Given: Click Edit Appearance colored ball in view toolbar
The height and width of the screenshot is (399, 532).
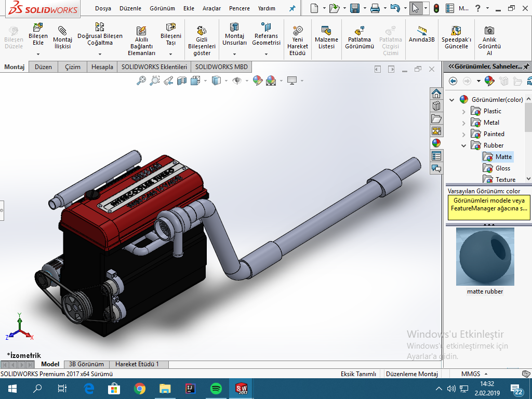Looking at the screenshot, I should point(258,81).
